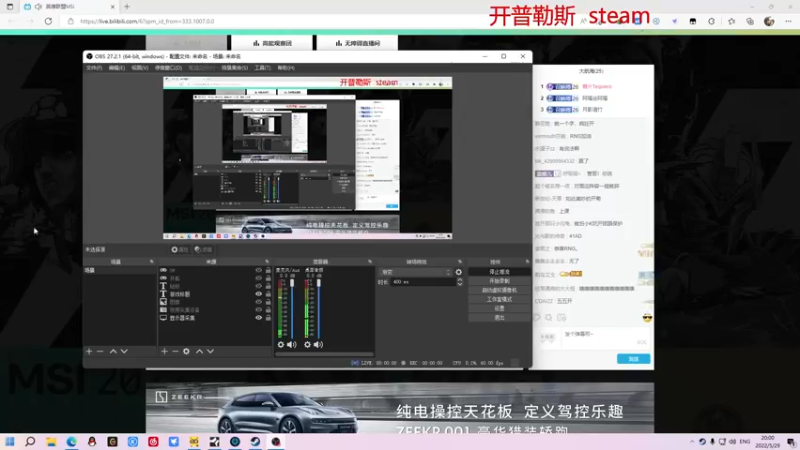Open the browser tab actions menu

point(10,7)
